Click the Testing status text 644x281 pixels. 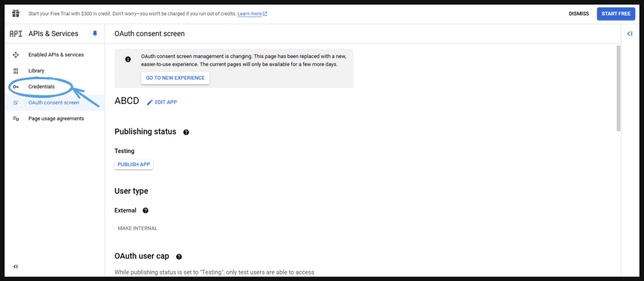click(x=125, y=151)
